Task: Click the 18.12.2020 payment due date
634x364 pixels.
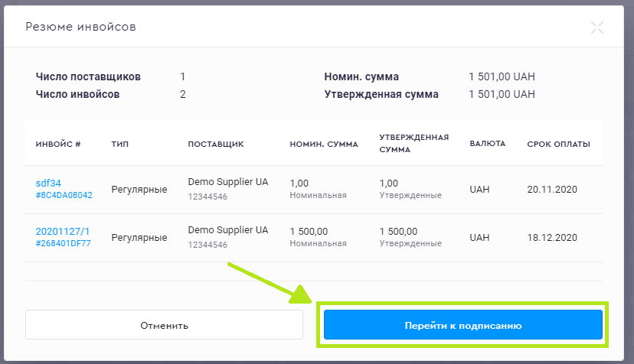Action: (x=551, y=237)
